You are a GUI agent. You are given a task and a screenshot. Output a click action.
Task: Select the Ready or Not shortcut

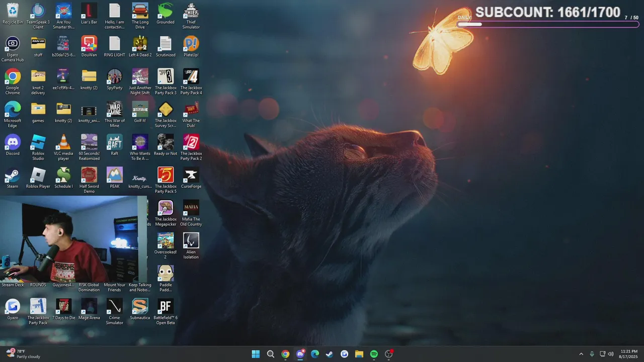[166, 145]
